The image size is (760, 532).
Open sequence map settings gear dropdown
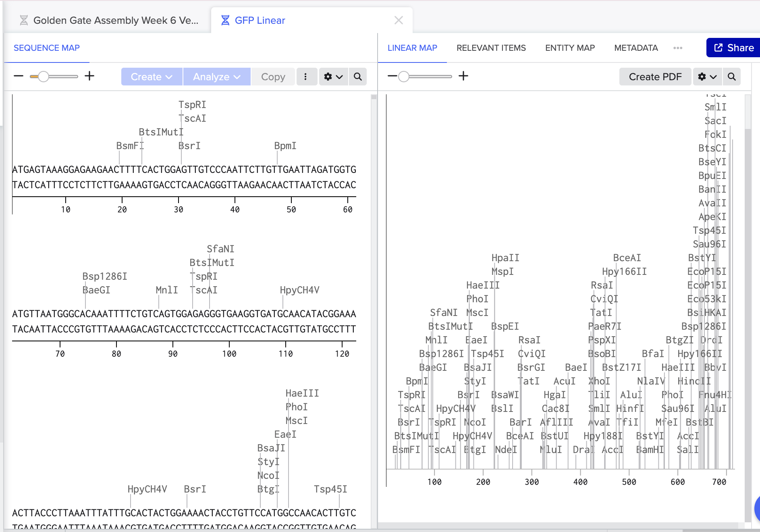(333, 77)
